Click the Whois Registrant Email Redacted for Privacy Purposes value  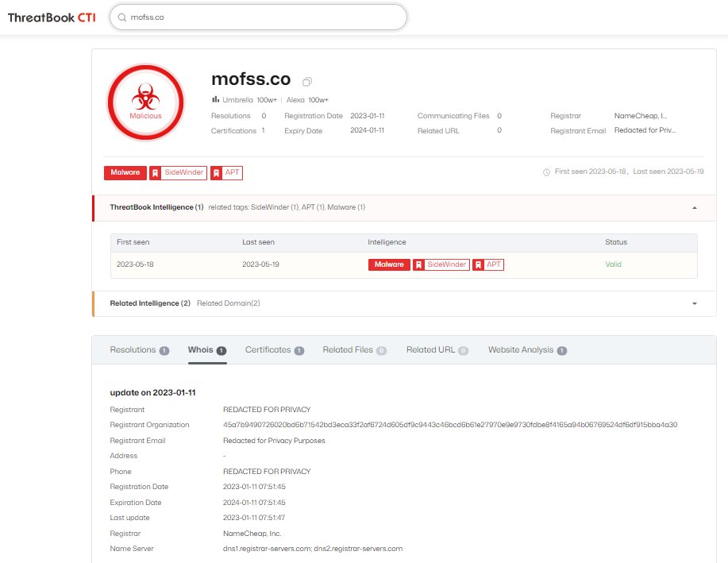click(274, 441)
